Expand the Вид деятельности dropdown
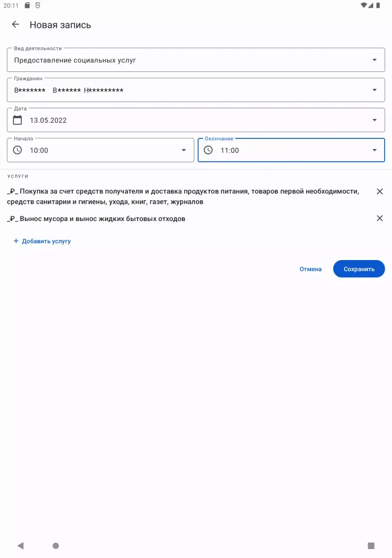 (x=374, y=60)
